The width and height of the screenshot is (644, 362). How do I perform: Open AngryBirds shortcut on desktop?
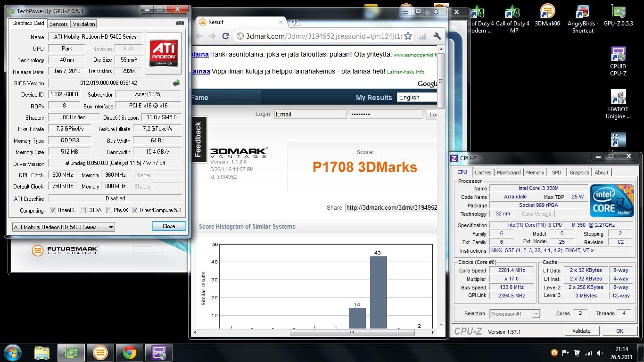tap(583, 19)
